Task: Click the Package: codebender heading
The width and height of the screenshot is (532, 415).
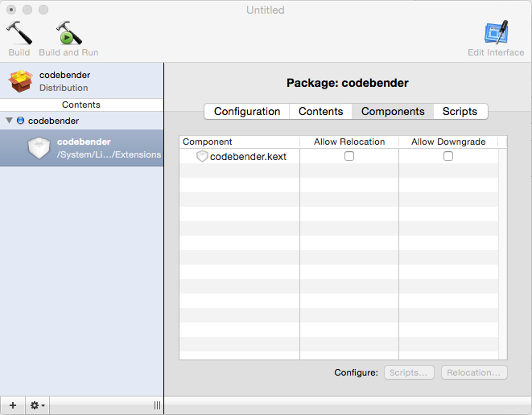Action: coord(348,83)
